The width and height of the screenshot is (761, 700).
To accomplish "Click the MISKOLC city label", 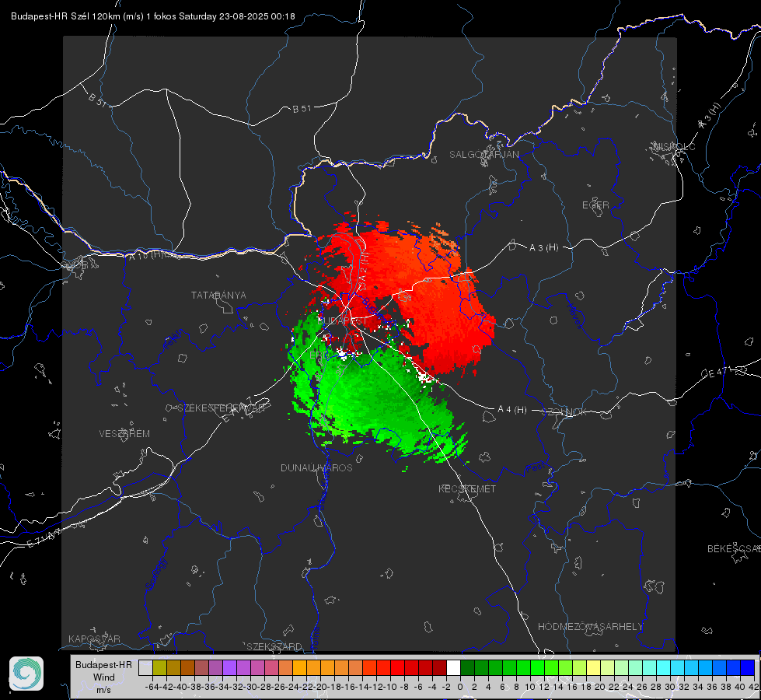I will (674, 147).
